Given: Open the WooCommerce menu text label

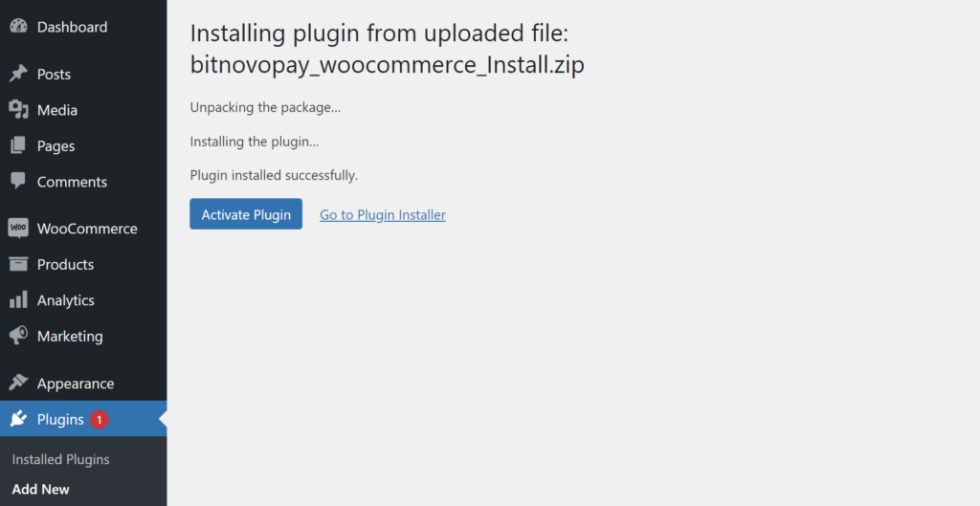Looking at the screenshot, I should [x=87, y=229].
